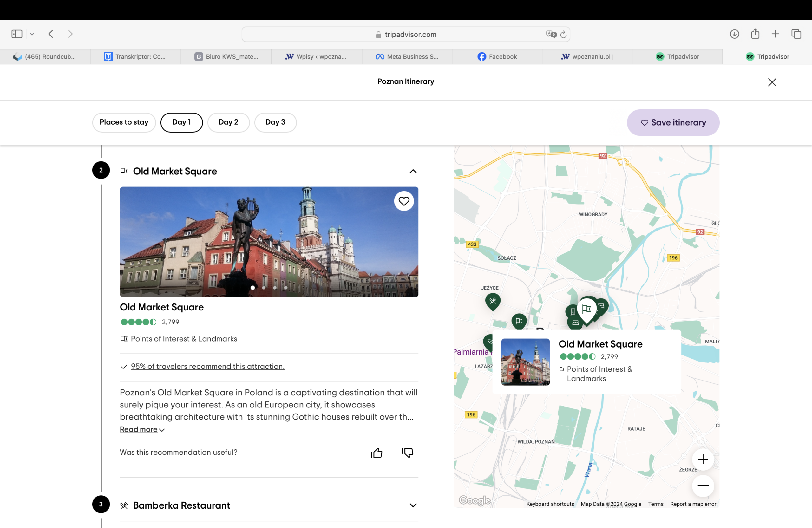The width and height of the screenshot is (812, 528).
Task: Click the thumbs-up recommendation icon
Action: pyautogui.click(x=377, y=453)
